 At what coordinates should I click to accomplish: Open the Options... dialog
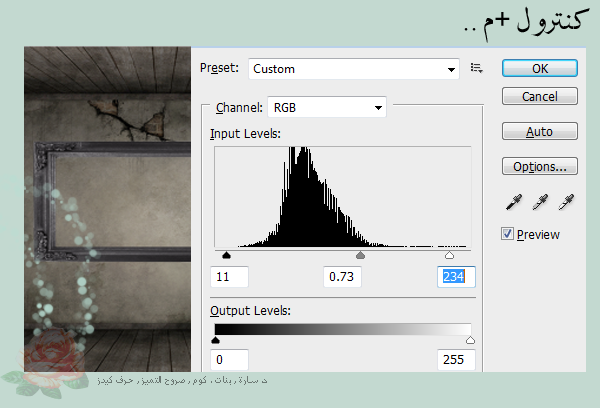pyautogui.click(x=539, y=166)
